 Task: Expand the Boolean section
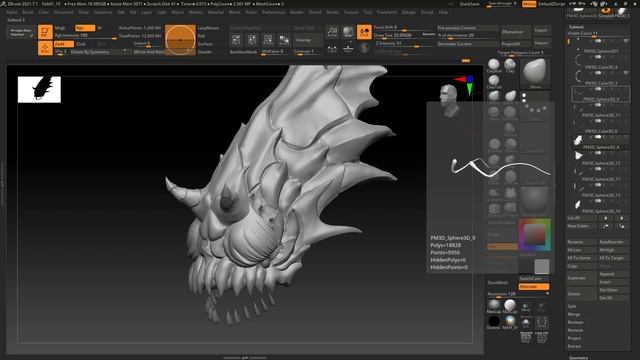point(575,322)
